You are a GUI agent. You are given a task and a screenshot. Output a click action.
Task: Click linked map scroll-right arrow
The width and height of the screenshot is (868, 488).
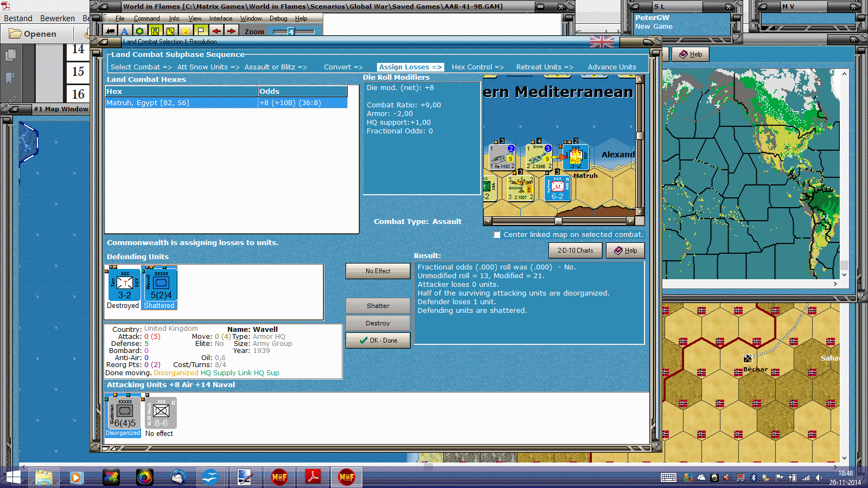click(x=630, y=221)
